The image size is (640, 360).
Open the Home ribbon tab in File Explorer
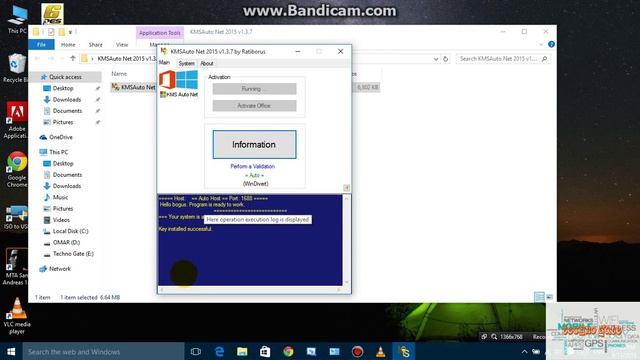[68, 44]
